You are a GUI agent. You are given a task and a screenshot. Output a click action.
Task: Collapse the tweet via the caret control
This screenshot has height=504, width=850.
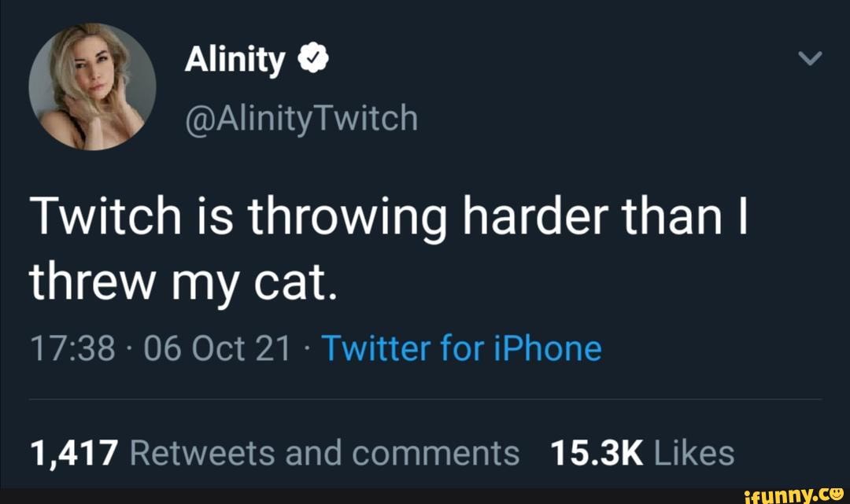click(811, 57)
